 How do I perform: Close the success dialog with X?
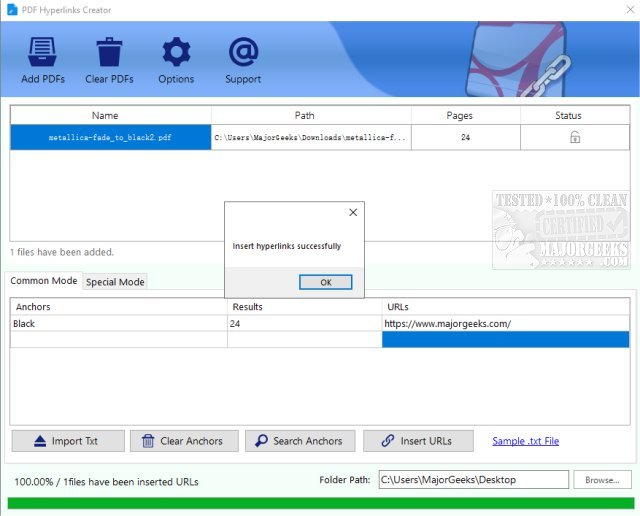point(352,213)
